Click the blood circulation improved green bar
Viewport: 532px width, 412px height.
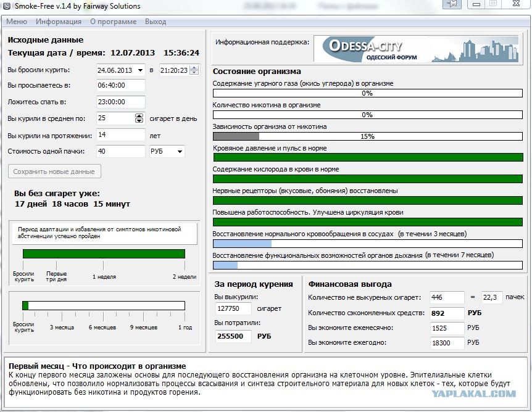point(367,222)
